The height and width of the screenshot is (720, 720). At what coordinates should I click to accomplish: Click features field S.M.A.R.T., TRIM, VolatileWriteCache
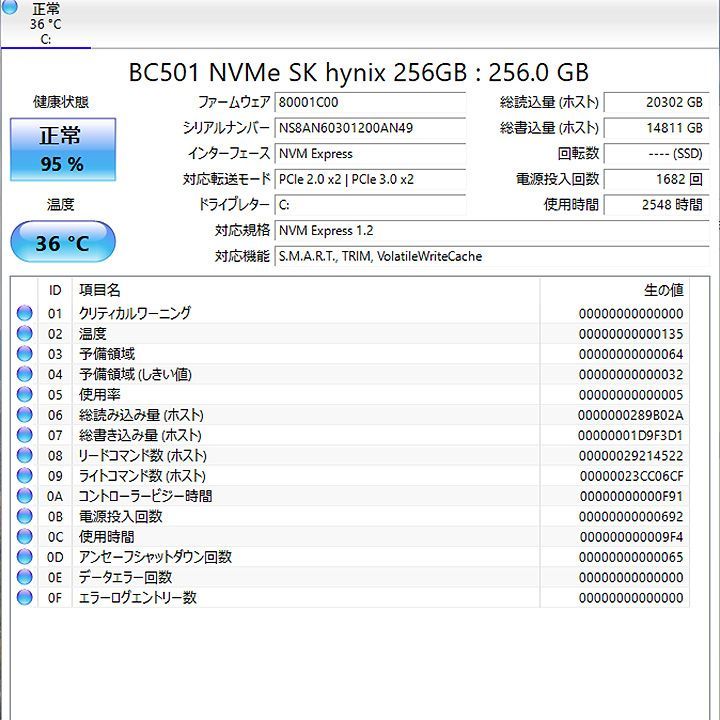[492, 256]
